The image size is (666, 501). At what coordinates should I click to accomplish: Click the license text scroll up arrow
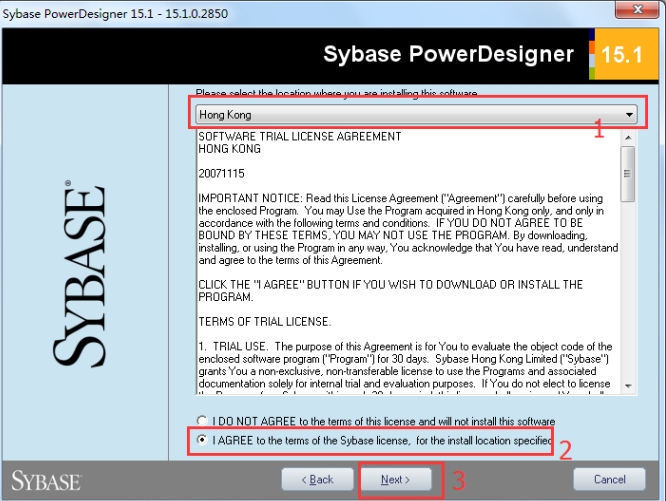click(628, 137)
